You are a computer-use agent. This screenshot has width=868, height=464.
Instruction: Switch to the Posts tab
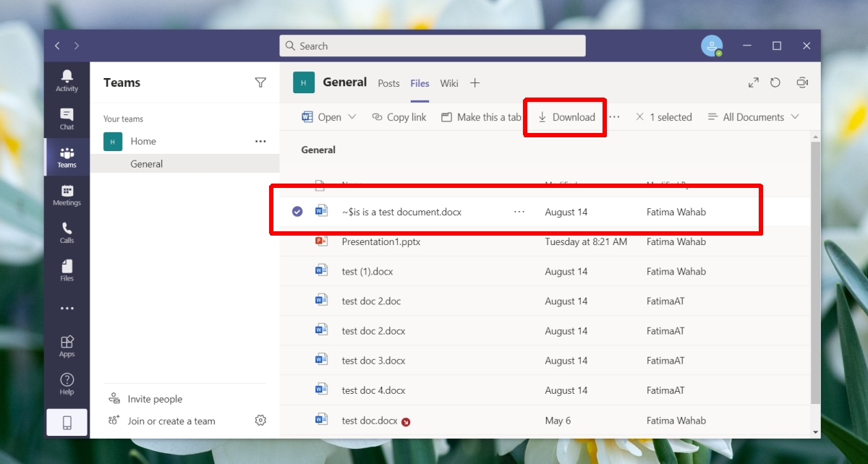tap(388, 83)
